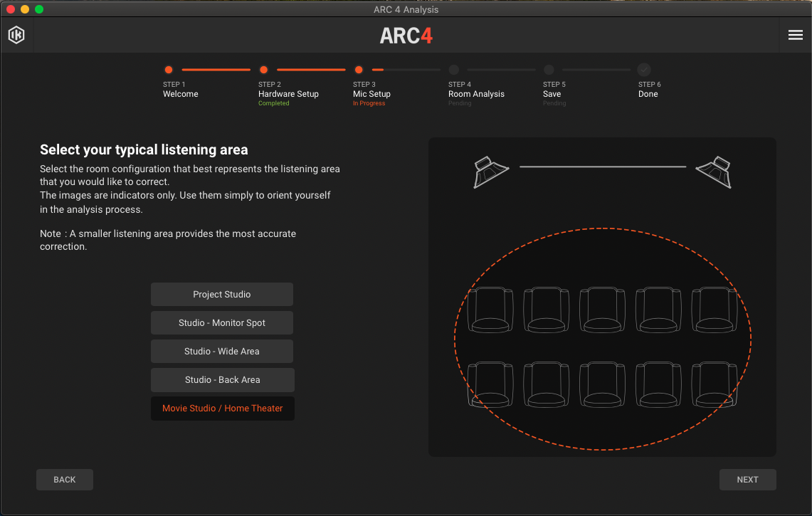Select Movie Studio / Home Theater option

coord(223,409)
